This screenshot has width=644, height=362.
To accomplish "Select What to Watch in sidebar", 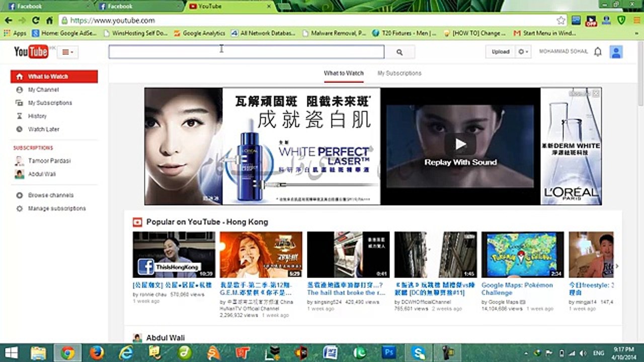I will (54, 76).
